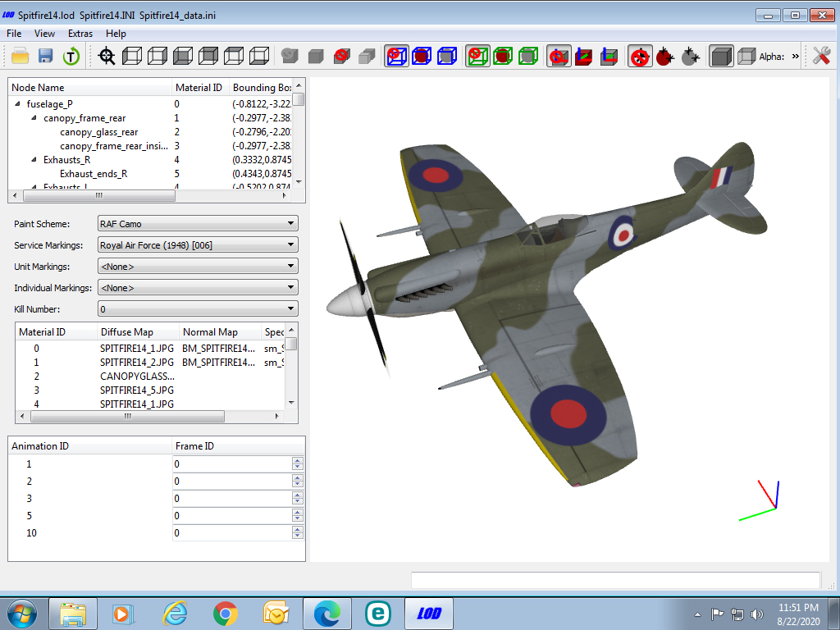Collapse the fuselage_P tree node
The width and height of the screenshot is (840, 630).
[17, 103]
